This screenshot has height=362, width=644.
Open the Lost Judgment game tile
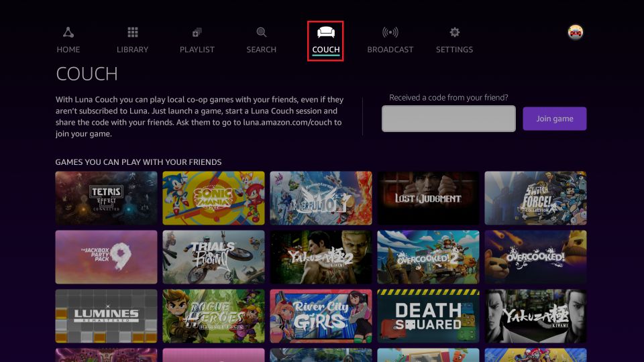[429, 198]
